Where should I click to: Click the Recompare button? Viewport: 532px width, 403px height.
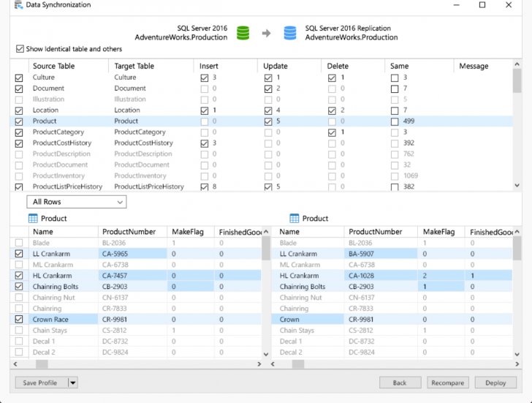click(x=448, y=383)
